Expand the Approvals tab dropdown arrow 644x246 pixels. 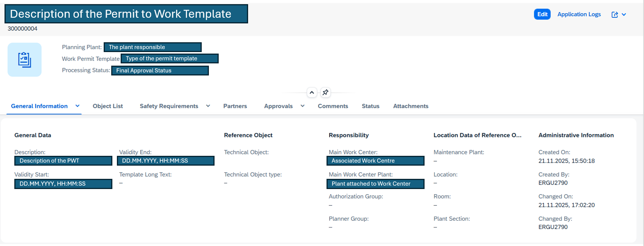[x=302, y=106]
